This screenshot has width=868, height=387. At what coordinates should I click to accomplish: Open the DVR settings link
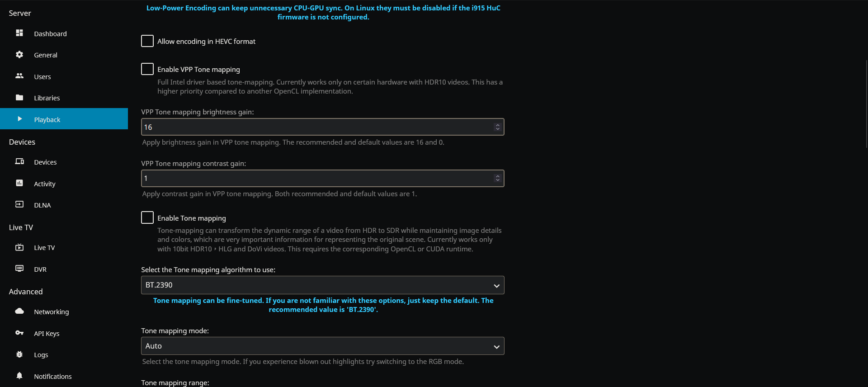[40, 269]
